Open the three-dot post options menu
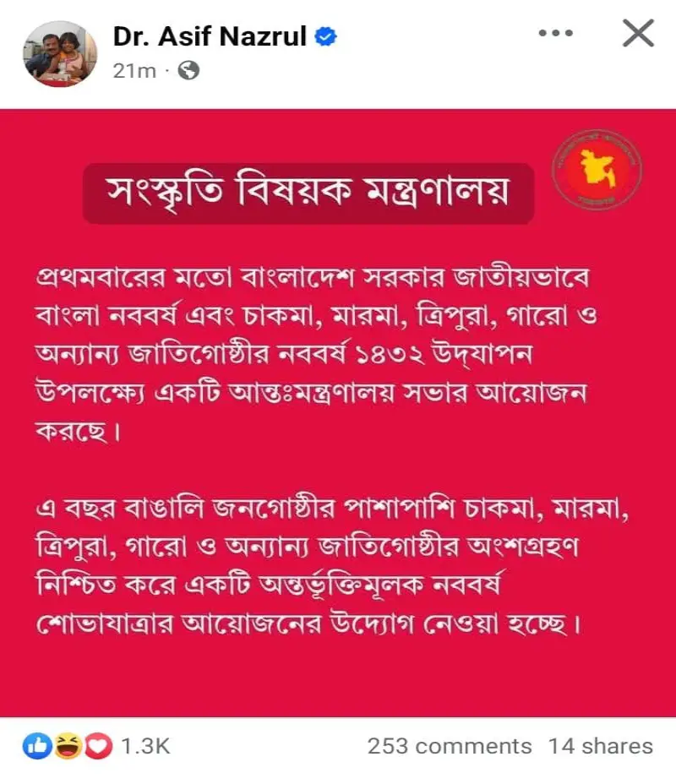This screenshot has height=784, width=676. tap(556, 33)
